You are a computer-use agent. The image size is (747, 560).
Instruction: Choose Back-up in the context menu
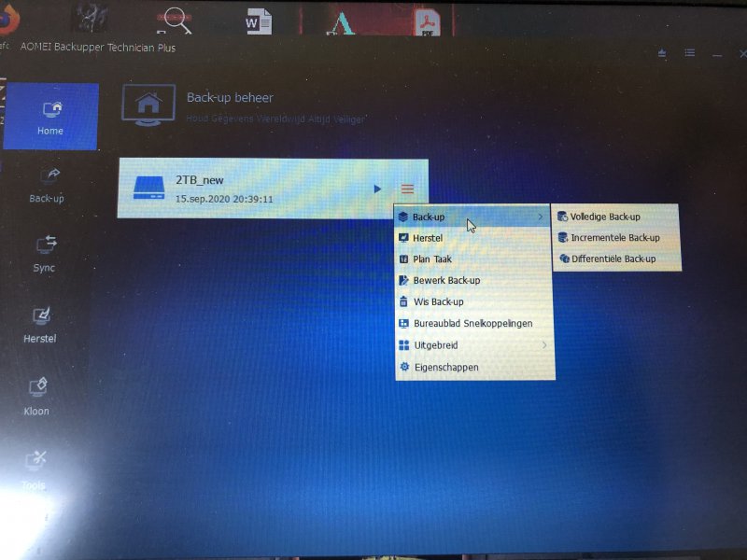click(x=472, y=217)
